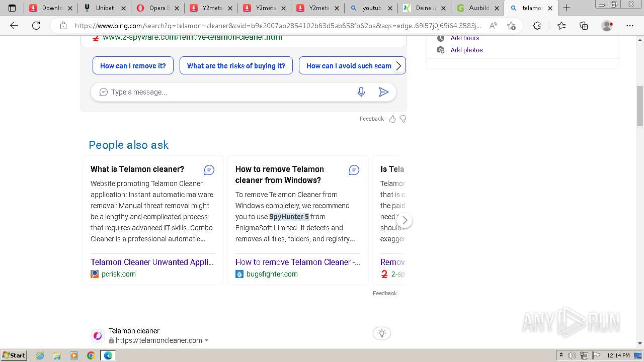
Task: Click the 12:14 PM taskbar clock
Action: coord(618,355)
